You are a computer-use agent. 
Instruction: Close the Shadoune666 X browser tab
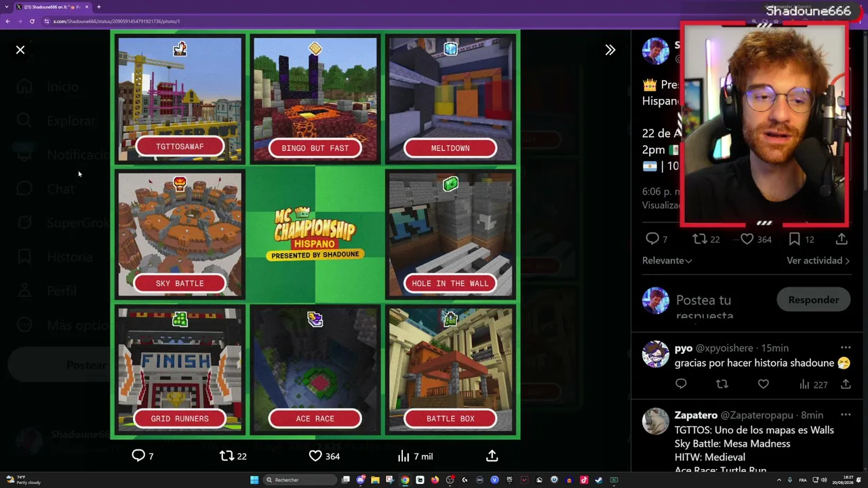87,7
